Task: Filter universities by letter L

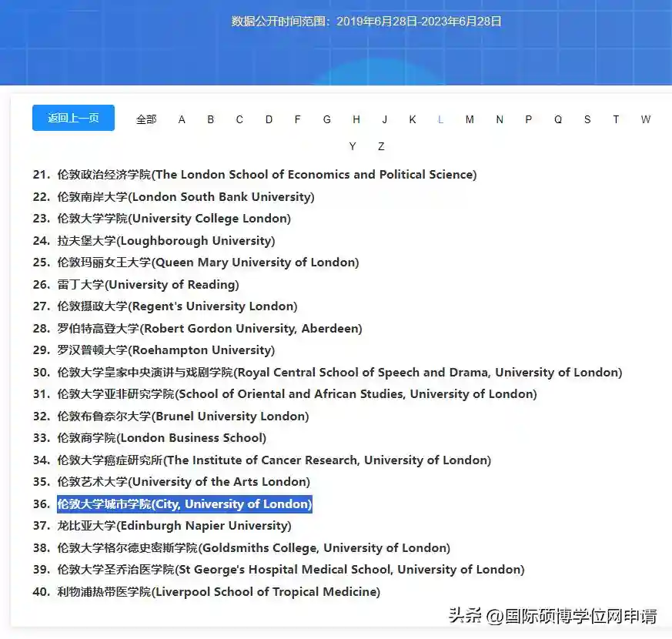Action: 440,119
